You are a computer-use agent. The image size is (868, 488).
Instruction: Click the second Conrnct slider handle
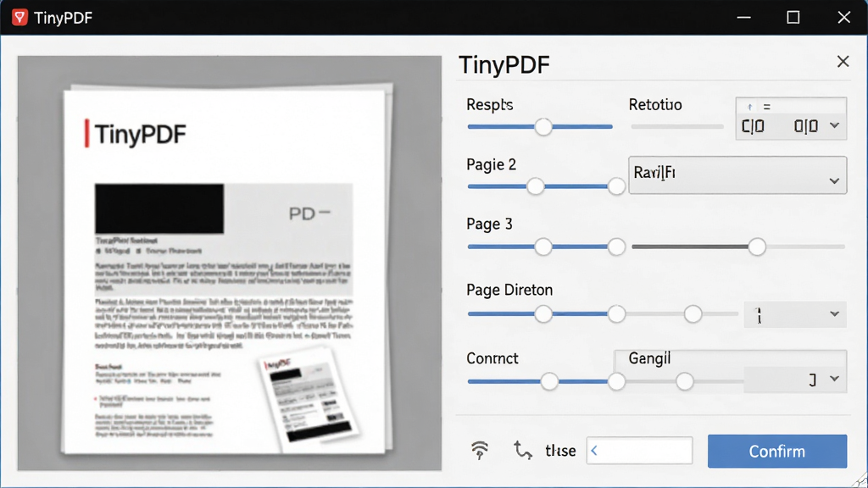coord(616,381)
